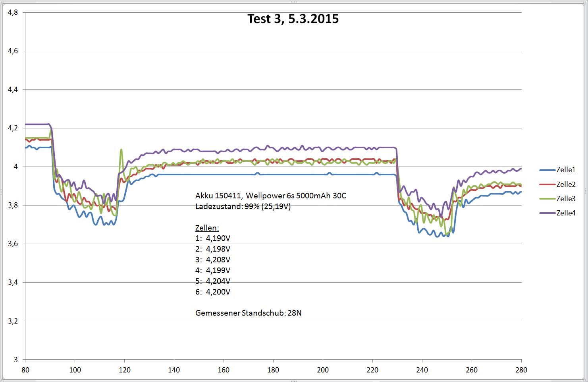Click horizontal axis label 80
This screenshot has height=382, width=588.
pyautogui.click(x=25, y=370)
